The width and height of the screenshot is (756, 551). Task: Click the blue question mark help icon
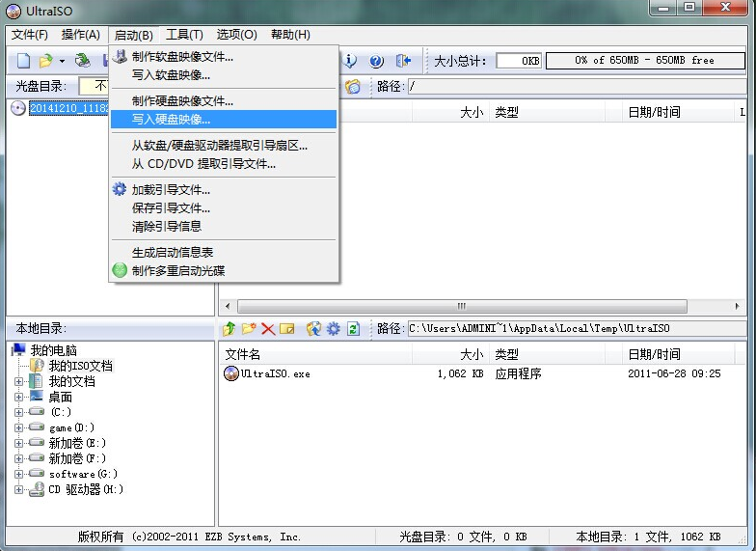[376, 61]
